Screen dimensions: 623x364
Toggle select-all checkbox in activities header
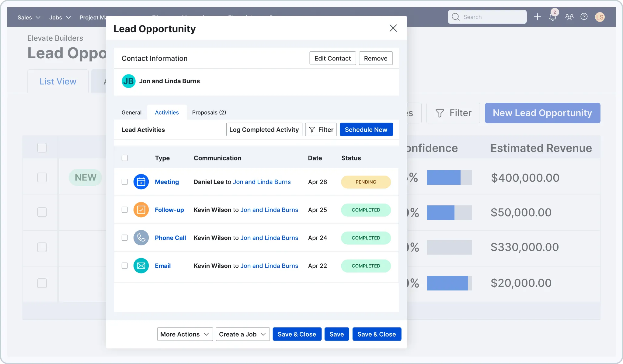pyautogui.click(x=125, y=158)
